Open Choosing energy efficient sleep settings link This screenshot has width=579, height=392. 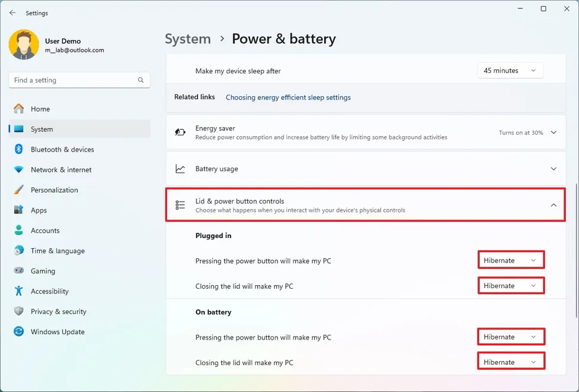[288, 97]
